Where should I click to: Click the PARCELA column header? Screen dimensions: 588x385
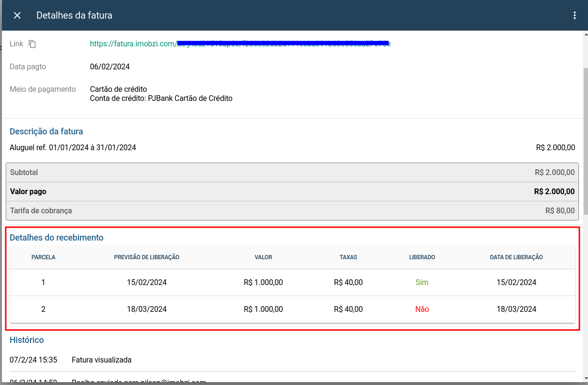tap(44, 257)
